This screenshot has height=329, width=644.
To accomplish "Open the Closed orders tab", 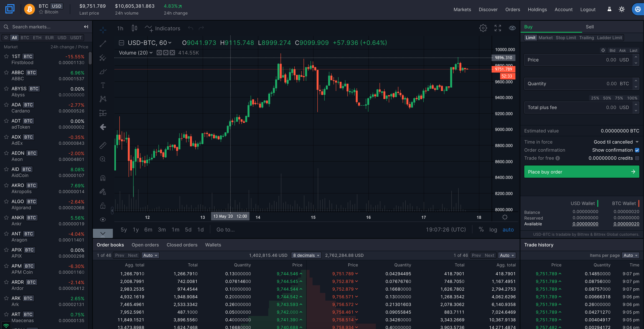I will tap(182, 245).
